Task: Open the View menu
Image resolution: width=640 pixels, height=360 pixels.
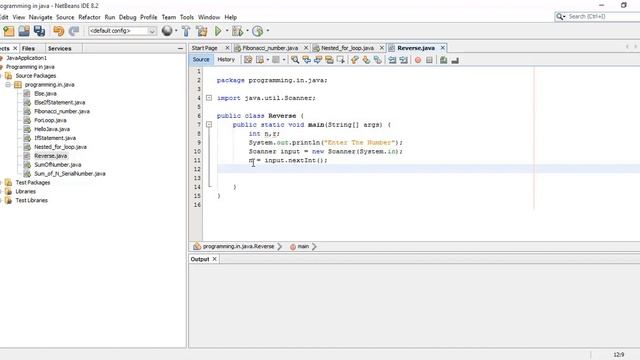Action: pos(19,17)
